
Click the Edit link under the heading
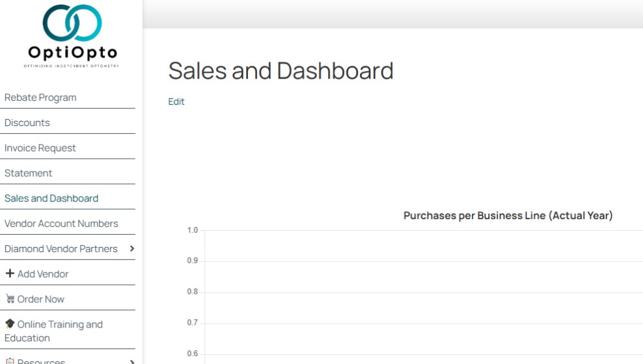coord(176,101)
